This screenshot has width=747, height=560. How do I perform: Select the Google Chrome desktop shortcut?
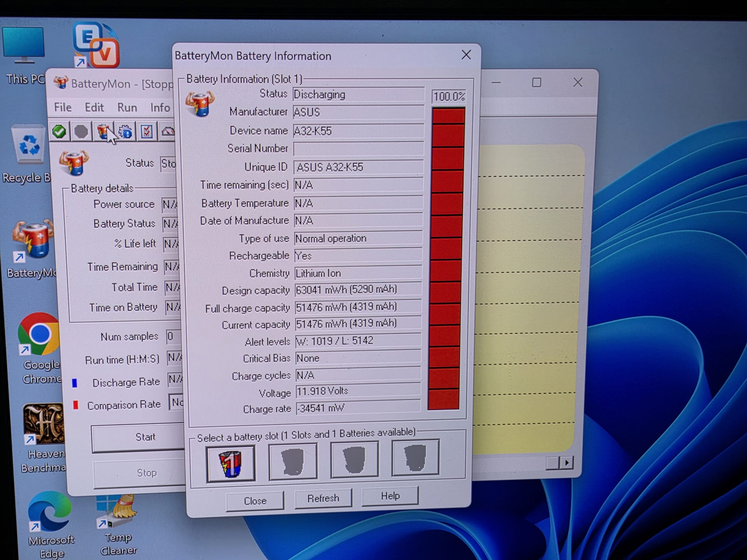[x=41, y=348]
